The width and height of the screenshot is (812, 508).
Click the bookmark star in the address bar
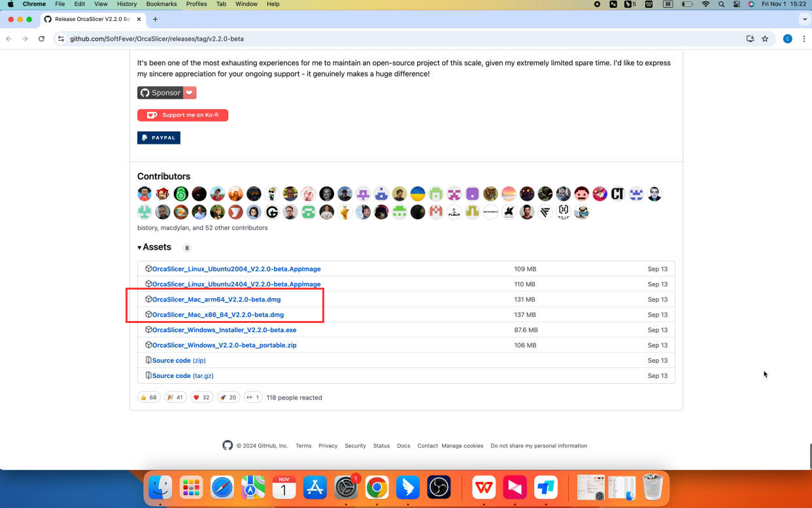[x=765, y=39]
